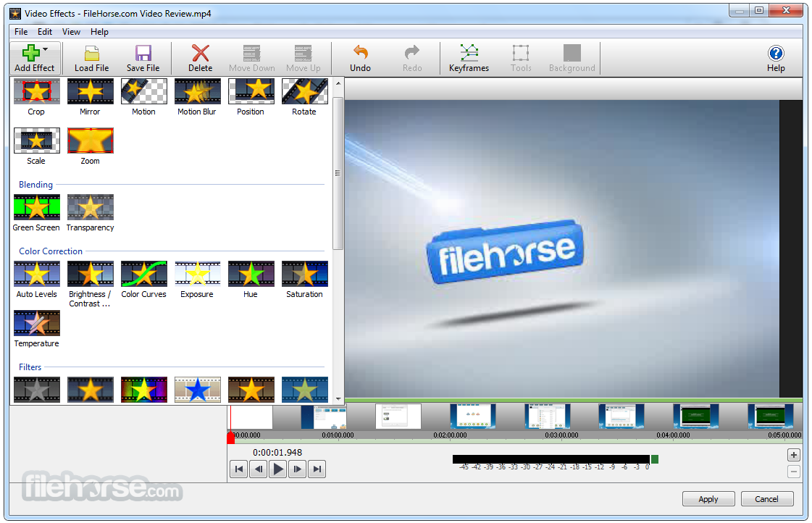Screen dimensions: 812x523
Task: Zoom out timeline with the minus button
Action: click(x=794, y=472)
